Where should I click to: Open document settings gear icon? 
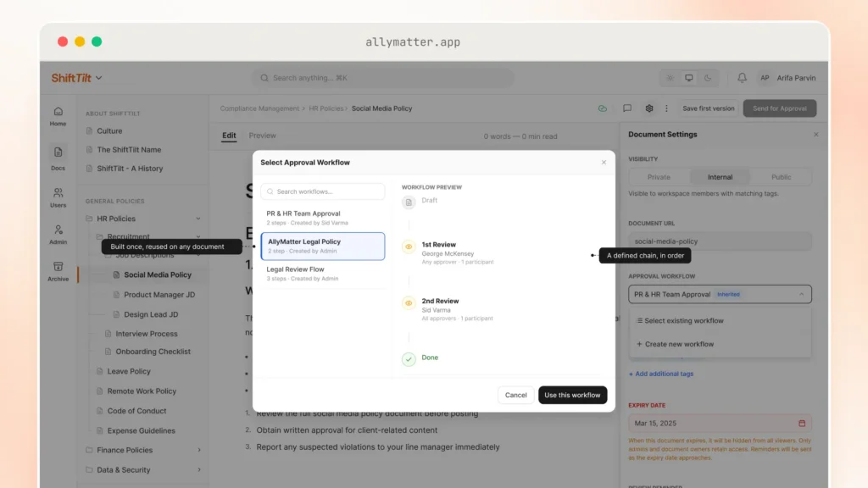point(649,108)
